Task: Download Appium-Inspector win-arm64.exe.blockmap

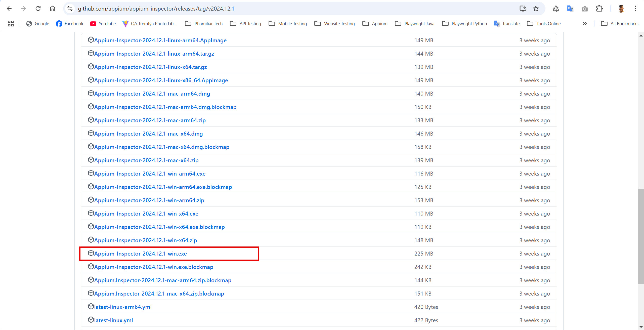Action: pyautogui.click(x=163, y=187)
